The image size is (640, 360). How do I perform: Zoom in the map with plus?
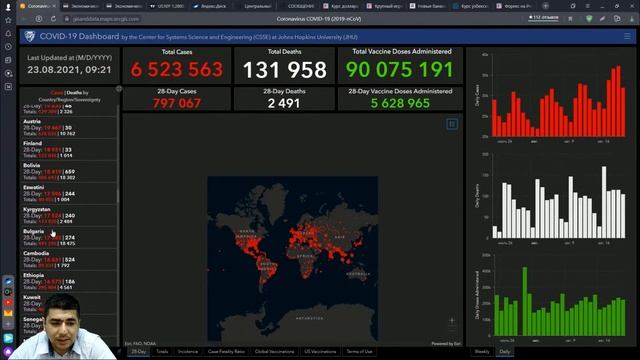click(452, 320)
